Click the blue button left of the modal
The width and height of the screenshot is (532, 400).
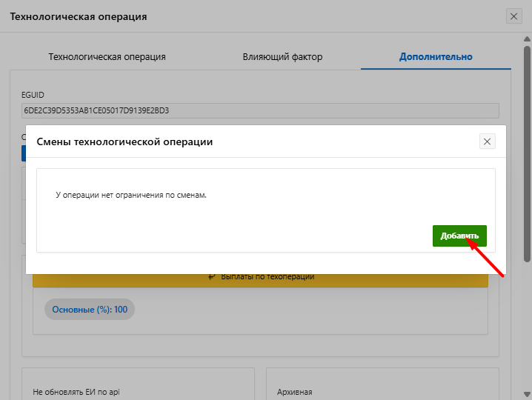pyautogui.click(x=23, y=153)
